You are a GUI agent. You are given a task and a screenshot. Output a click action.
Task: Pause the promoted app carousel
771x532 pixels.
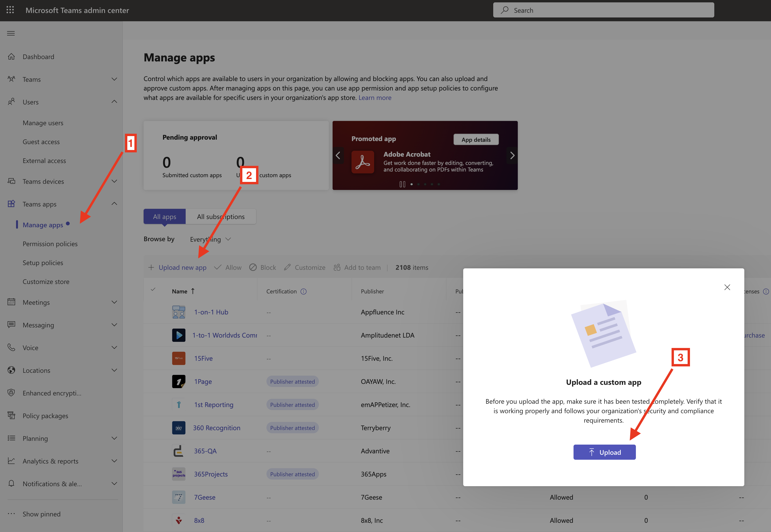pyautogui.click(x=402, y=184)
